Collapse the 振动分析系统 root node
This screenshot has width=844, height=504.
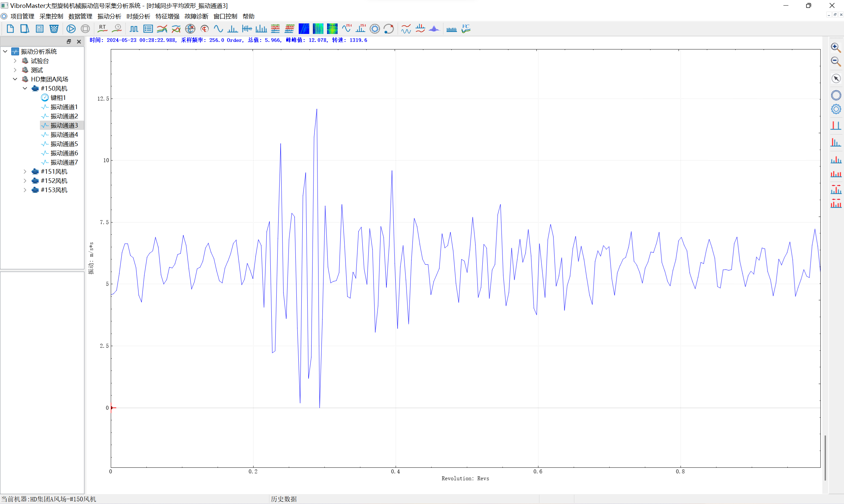[x=5, y=51]
